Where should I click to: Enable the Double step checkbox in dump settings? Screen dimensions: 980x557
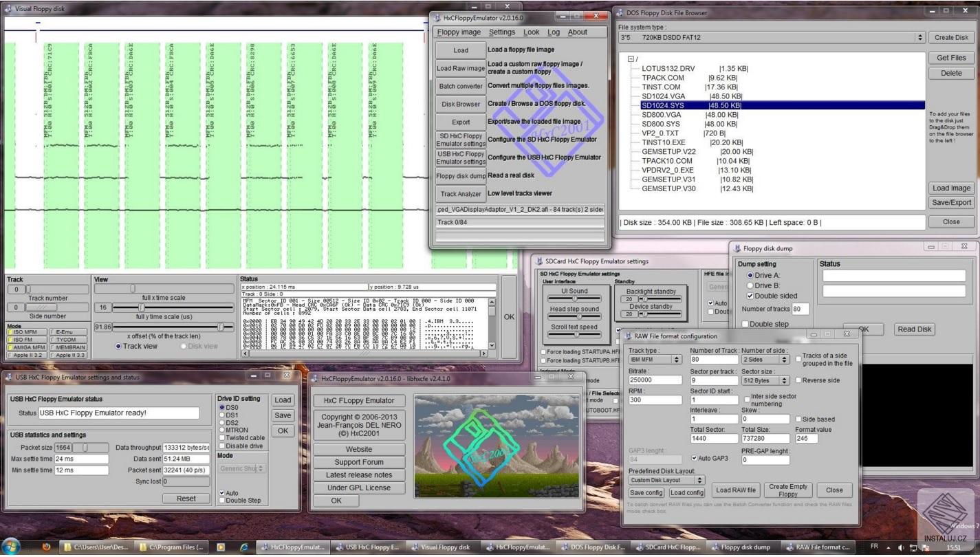coord(744,324)
